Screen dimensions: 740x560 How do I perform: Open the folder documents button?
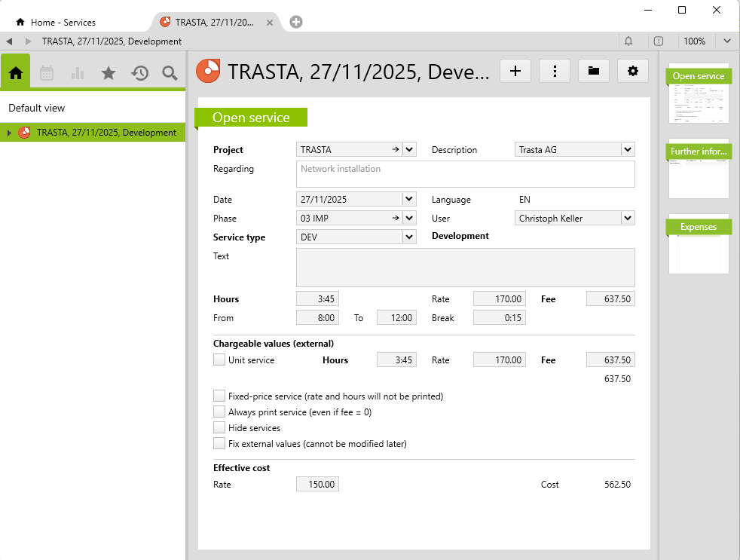point(594,71)
